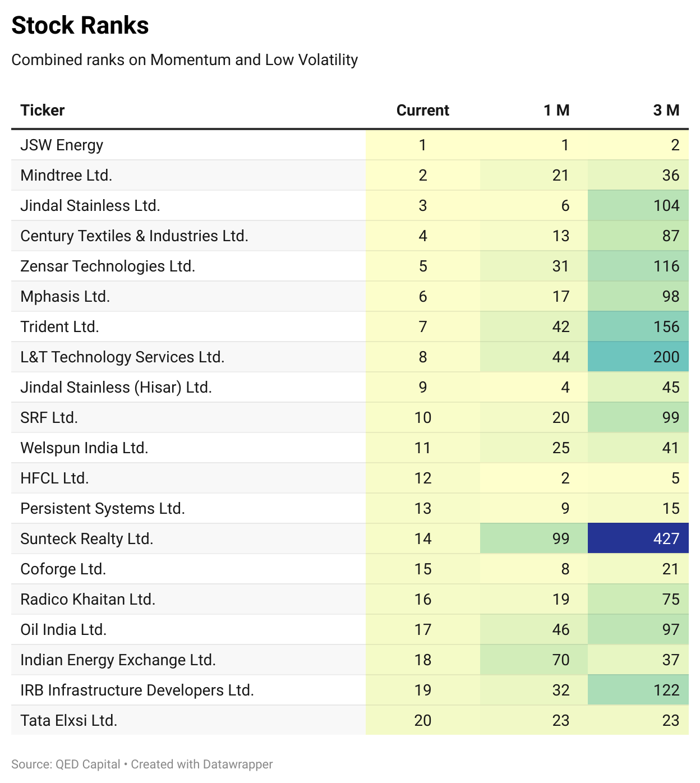Click the Ticker column header

(x=43, y=110)
